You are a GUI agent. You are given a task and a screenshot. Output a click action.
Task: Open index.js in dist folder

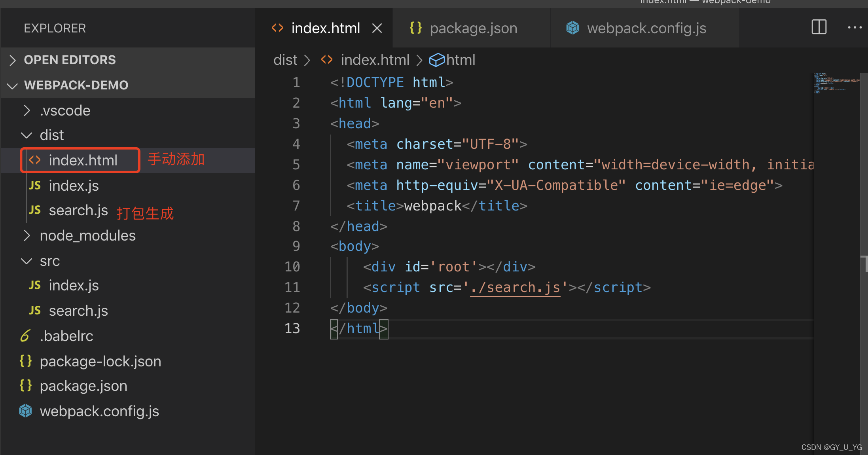(x=127, y=186)
